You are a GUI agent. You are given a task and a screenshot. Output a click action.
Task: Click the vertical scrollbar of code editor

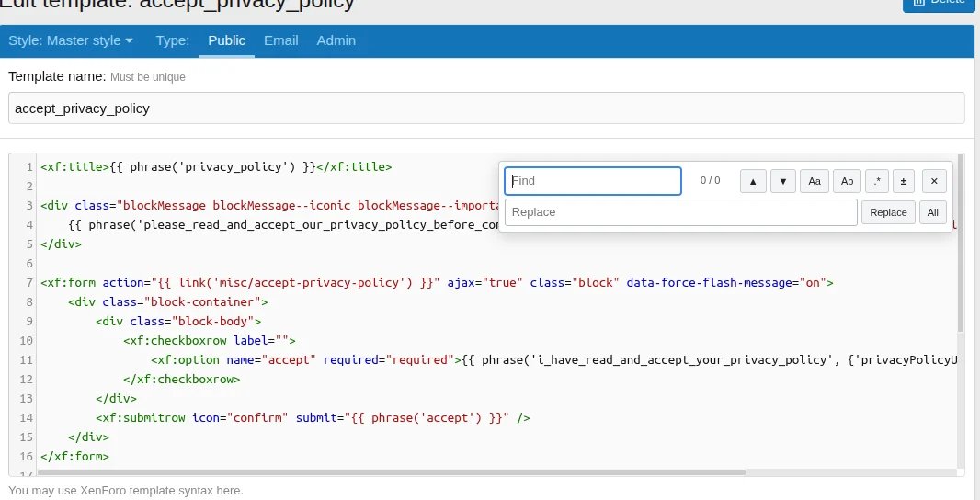coord(960,244)
